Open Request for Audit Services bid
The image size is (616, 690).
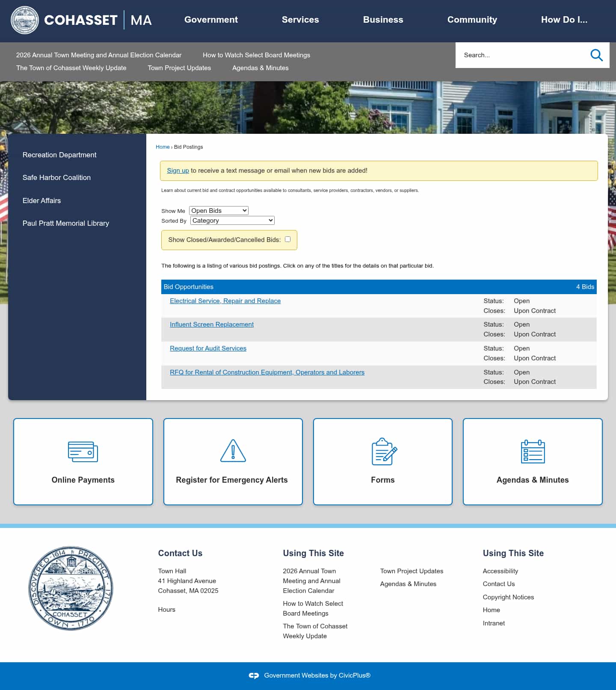(x=208, y=348)
